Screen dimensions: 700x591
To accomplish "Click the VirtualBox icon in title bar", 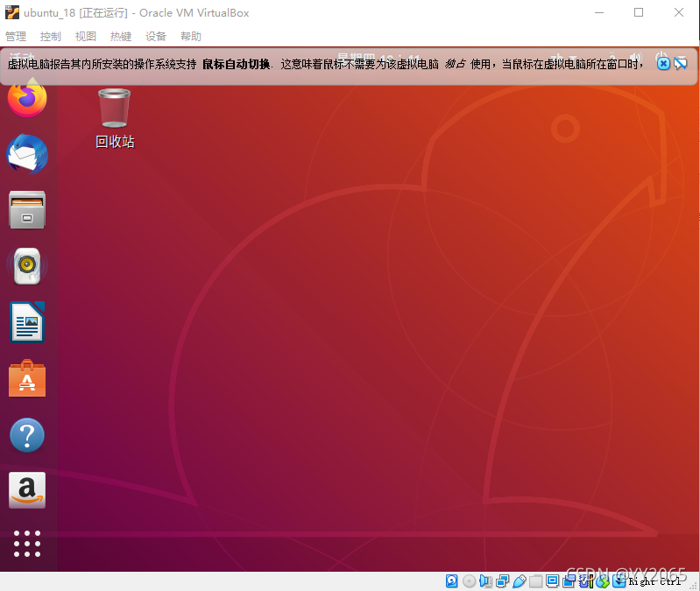I will (x=12, y=12).
